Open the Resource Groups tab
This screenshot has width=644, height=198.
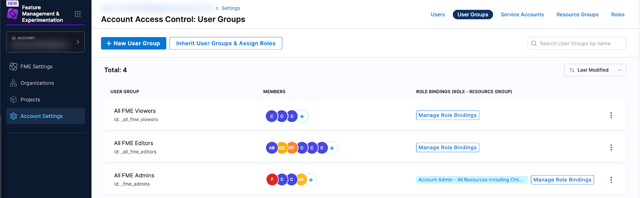point(577,15)
